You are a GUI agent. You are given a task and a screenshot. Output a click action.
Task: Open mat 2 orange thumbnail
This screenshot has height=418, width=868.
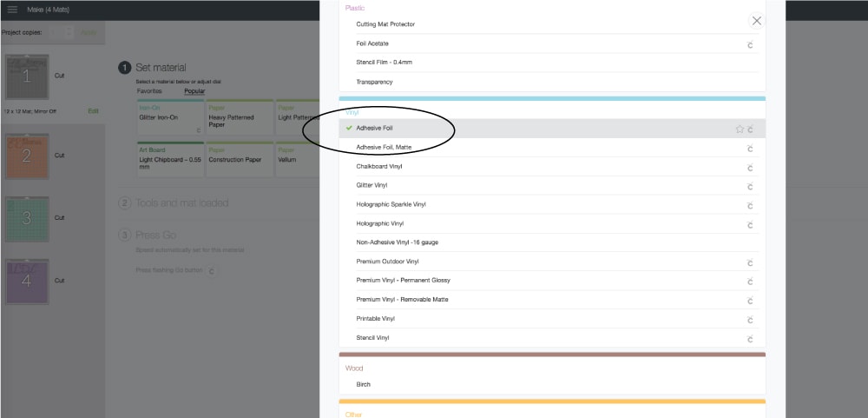pos(25,156)
